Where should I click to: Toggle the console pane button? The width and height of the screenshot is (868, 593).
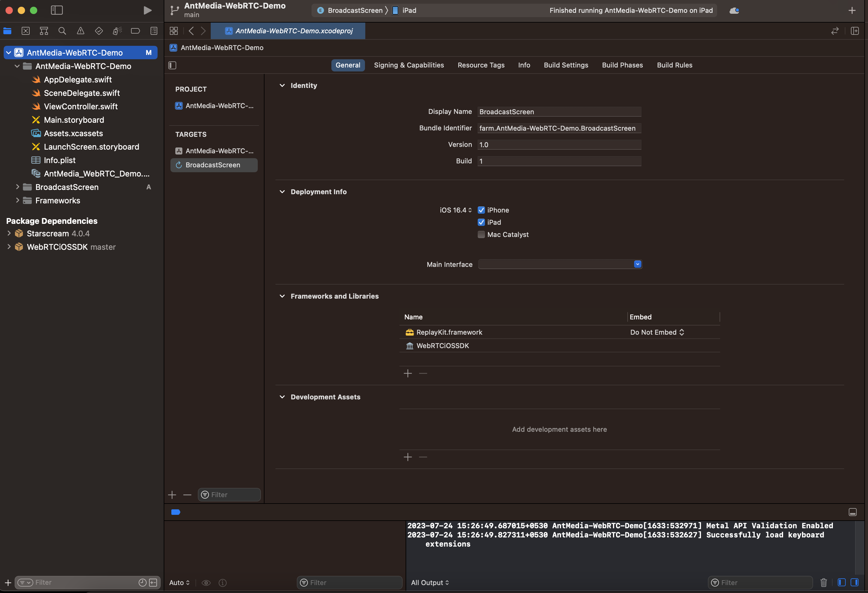[854, 583]
